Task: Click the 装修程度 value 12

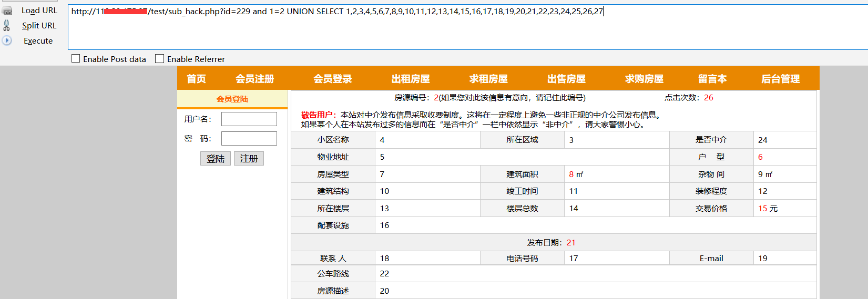Action: pyautogui.click(x=763, y=191)
